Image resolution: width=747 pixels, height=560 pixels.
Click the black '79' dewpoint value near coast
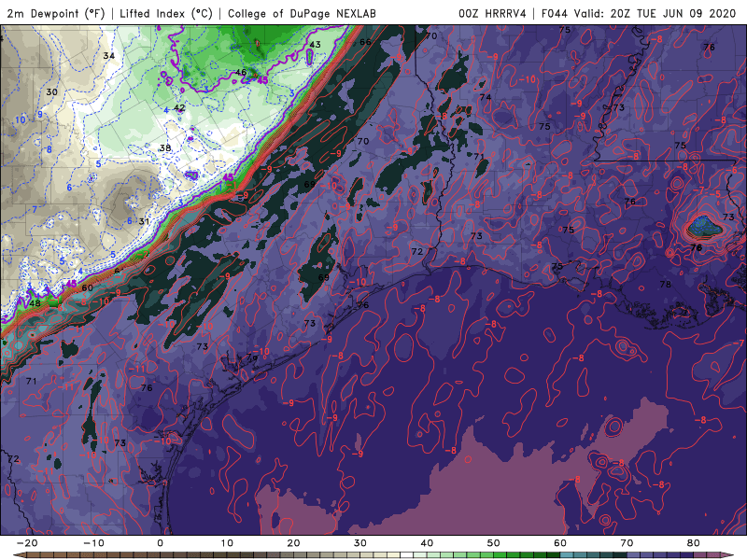252,357
